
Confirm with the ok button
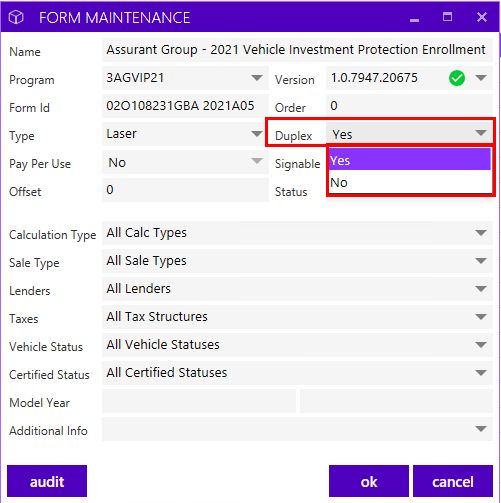coord(369,481)
